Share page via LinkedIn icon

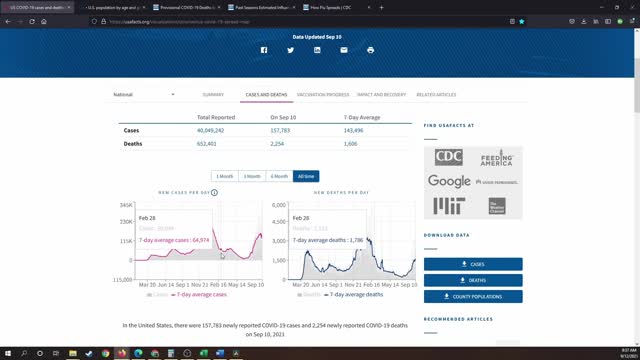(317, 50)
